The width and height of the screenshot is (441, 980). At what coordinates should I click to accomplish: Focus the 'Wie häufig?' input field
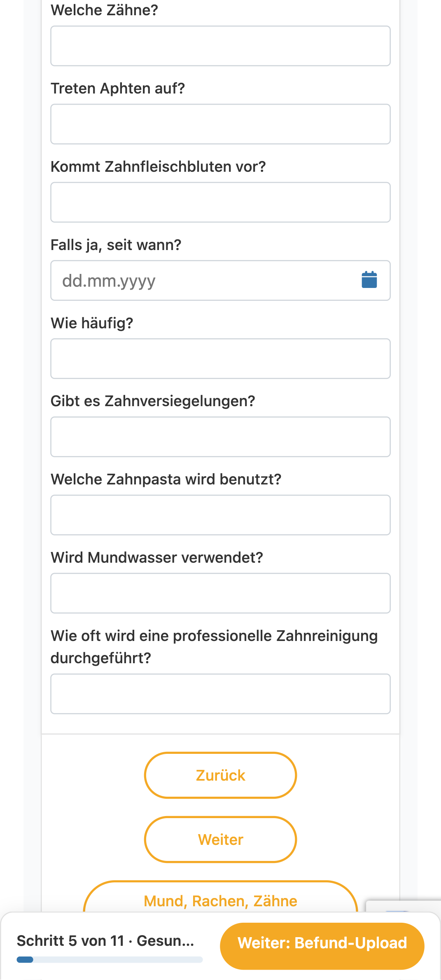tap(220, 359)
